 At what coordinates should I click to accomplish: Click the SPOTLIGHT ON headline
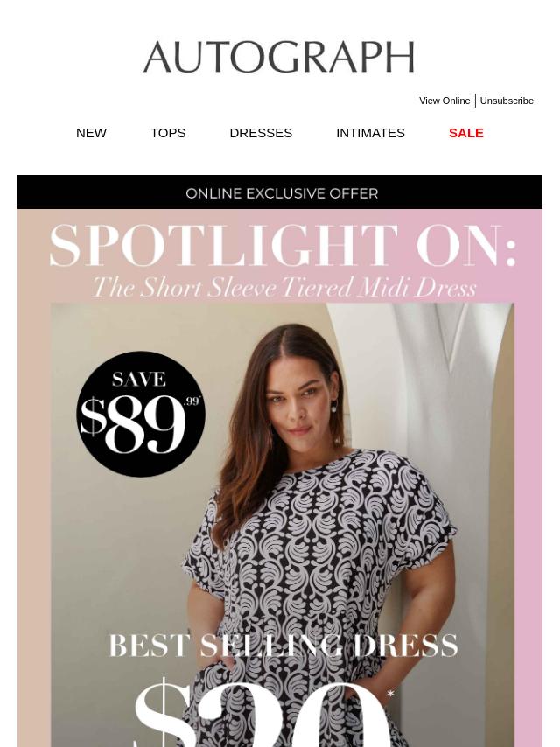tap(282, 246)
